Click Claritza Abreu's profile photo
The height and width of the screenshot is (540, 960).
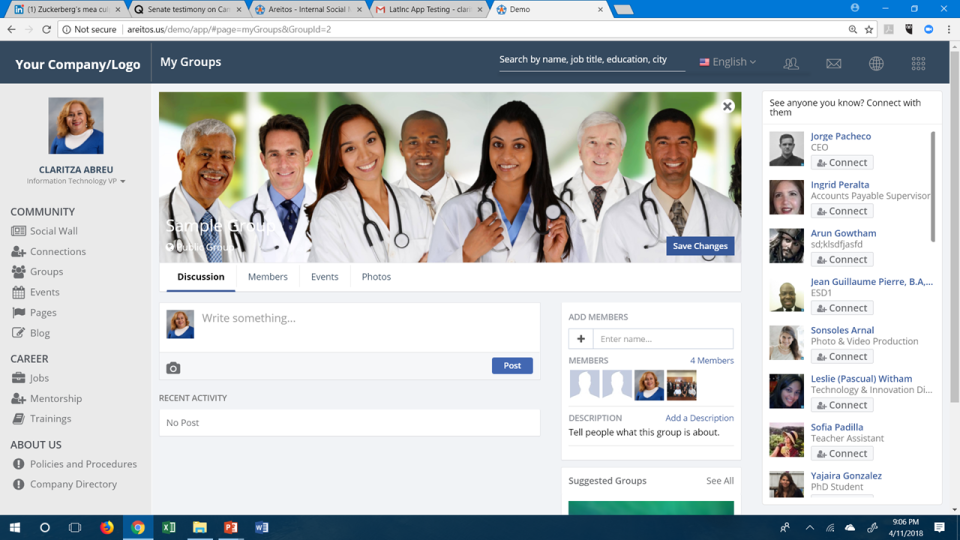tap(76, 126)
